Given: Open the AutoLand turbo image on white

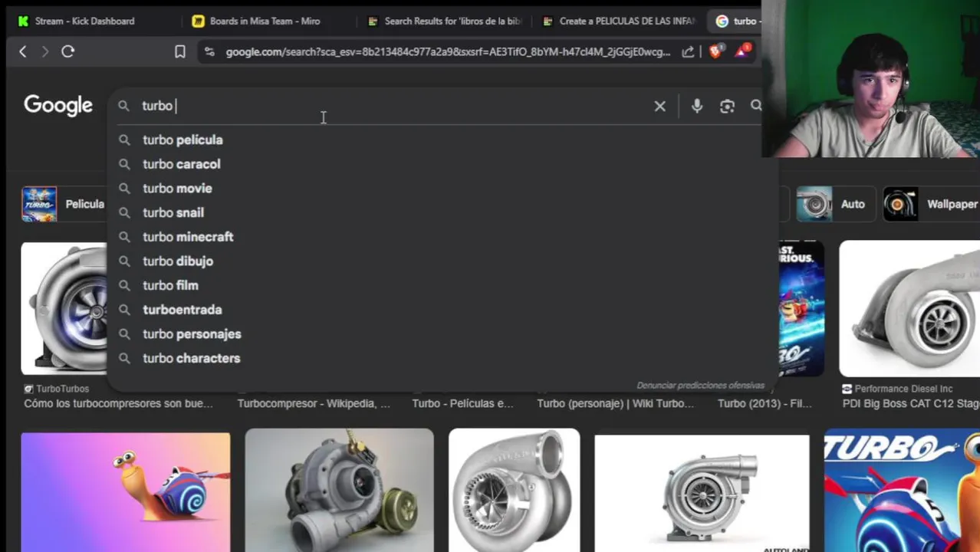Looking at the screenshot, I should pos(702,493).
